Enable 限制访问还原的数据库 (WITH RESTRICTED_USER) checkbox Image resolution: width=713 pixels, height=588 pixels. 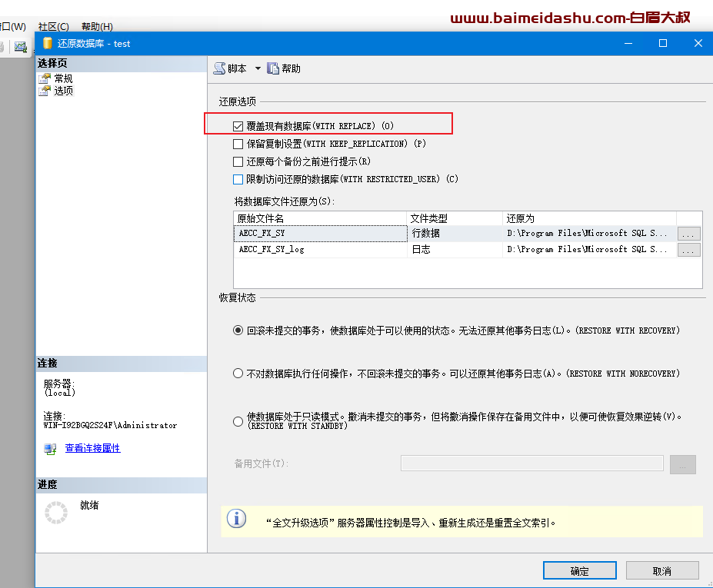pos(238,179)
